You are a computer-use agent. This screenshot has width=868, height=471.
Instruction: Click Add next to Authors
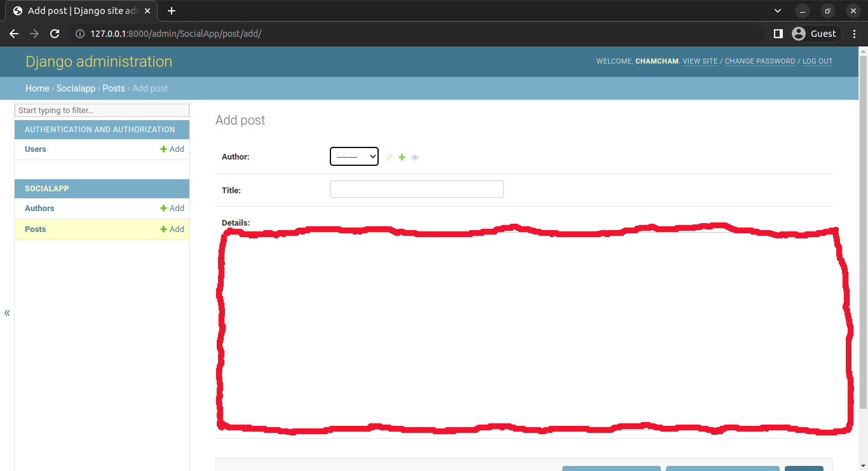(x=172, y=208)
